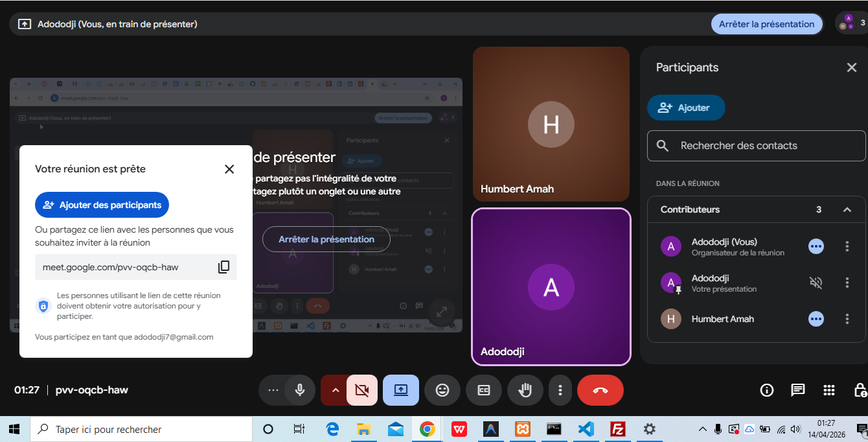Raise your hand

tap(525, 390)
